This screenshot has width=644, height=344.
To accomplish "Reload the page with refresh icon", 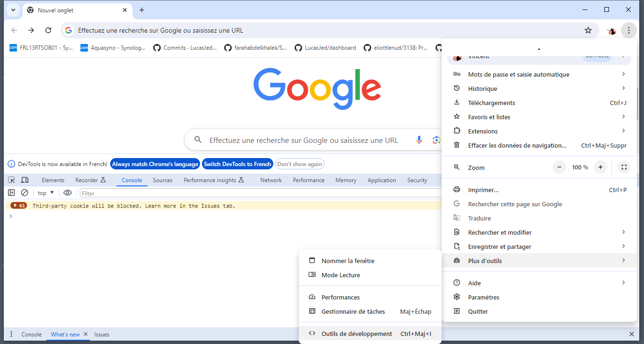I will pyautogui.click(x=48, y=30).
